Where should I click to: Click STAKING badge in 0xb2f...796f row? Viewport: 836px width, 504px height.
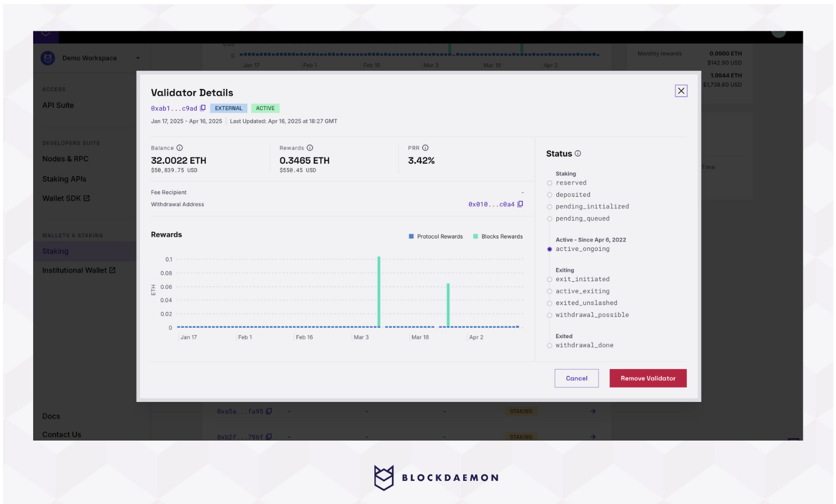[521, 437]
